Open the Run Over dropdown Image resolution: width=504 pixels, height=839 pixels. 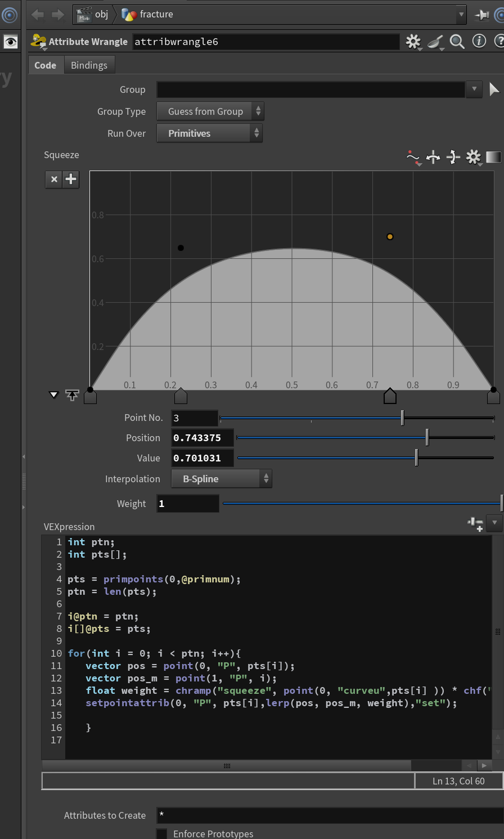(209, 133)
